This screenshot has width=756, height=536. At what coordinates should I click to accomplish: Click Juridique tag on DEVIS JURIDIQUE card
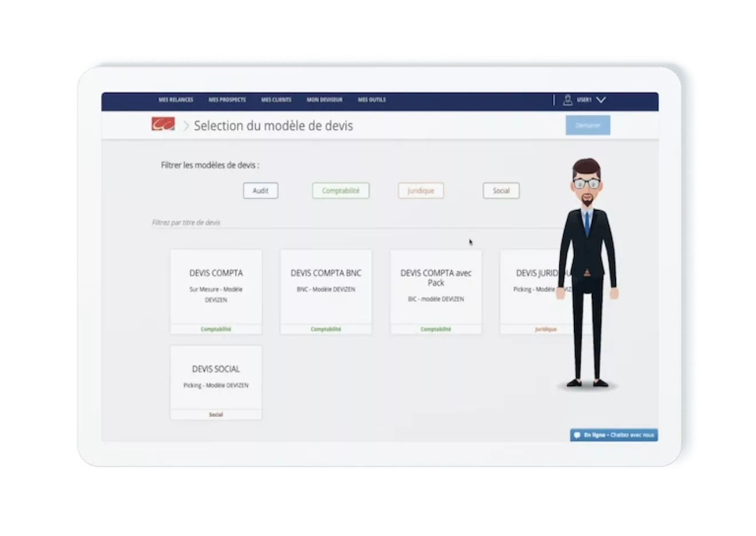click(x=546, y=329)
